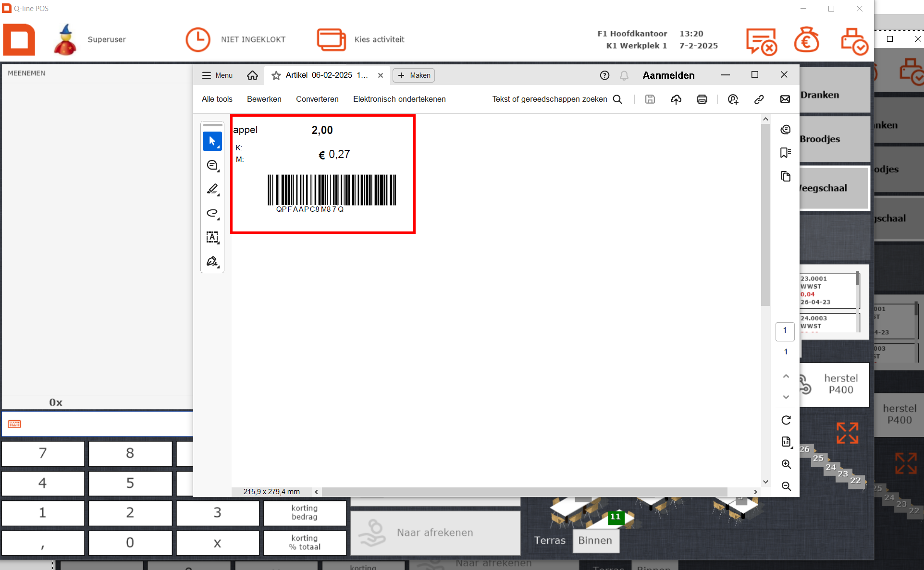The height and width of the screenshot is (570, 924).
Task: Open the comments panel on the right
Action: click(x=786, y=130)
